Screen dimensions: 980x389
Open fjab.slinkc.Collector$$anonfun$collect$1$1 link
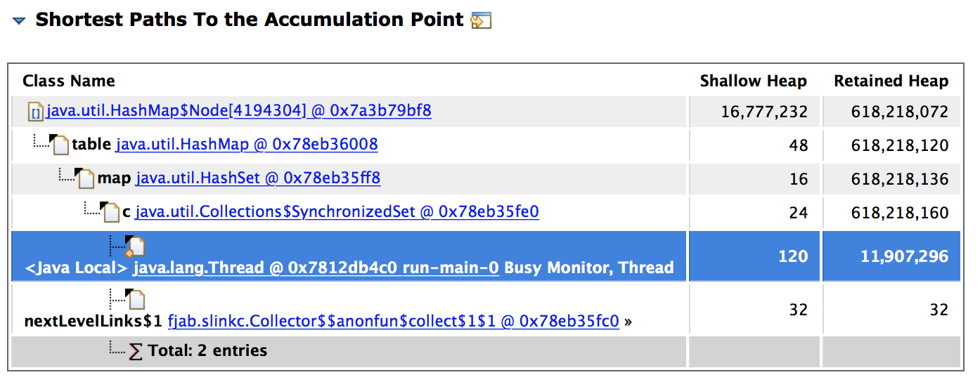click(x=394, y=322)
